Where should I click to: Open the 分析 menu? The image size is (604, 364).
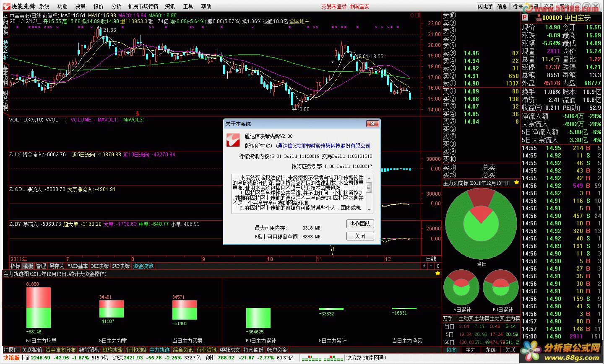(117, 6)
